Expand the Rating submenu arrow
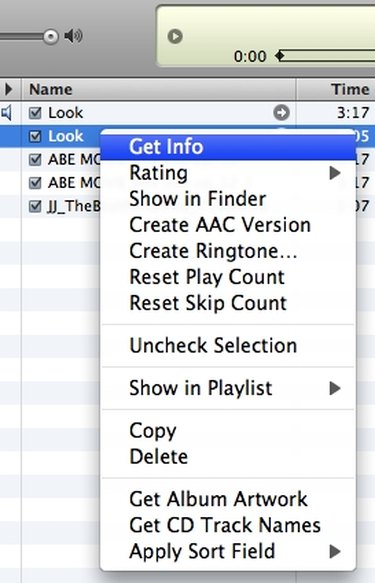 [335, 173]
